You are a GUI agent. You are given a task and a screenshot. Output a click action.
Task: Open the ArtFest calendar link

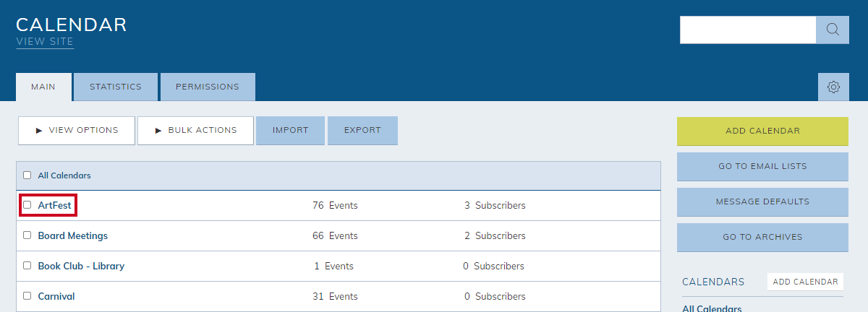point(55,205)
